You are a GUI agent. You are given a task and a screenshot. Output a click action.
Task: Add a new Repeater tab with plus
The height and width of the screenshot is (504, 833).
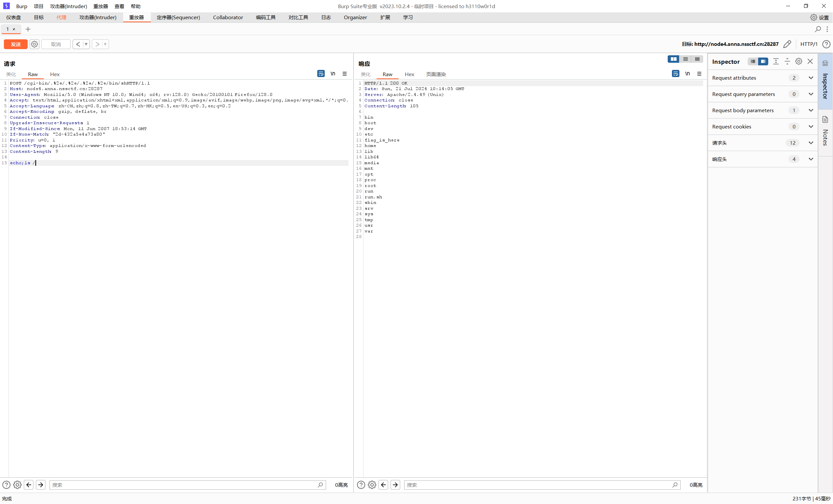[28, 29]
